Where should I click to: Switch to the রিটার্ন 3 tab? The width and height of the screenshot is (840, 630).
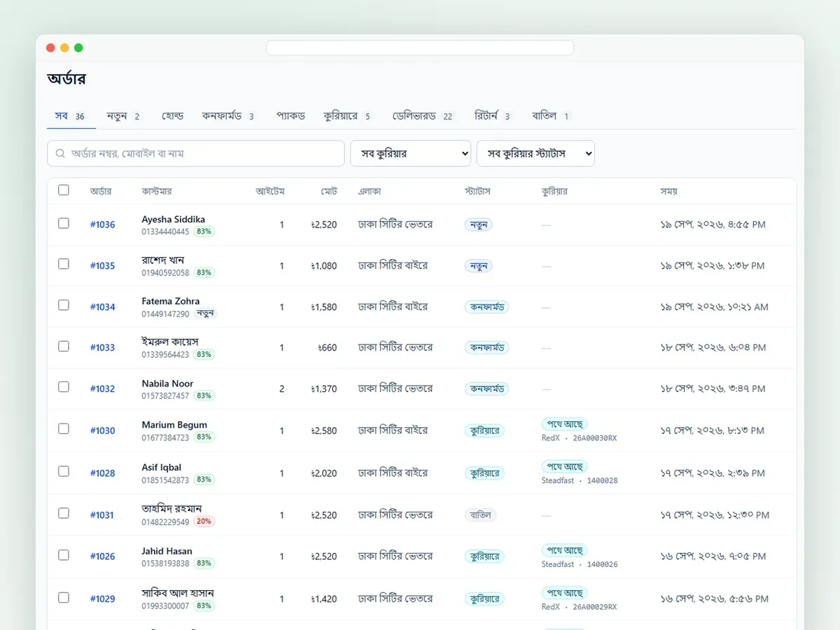point(493,116)
